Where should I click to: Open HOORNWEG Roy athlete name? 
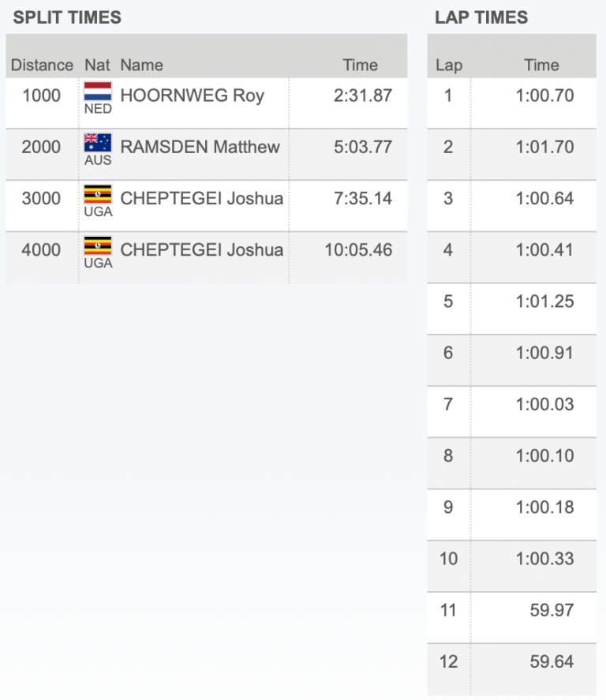point(193,95)
